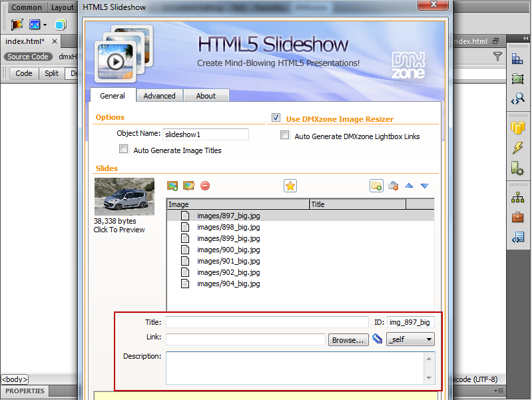Collapse the side panels with double arrows
This screenshot has width=532, height=400.
point(525,39)
